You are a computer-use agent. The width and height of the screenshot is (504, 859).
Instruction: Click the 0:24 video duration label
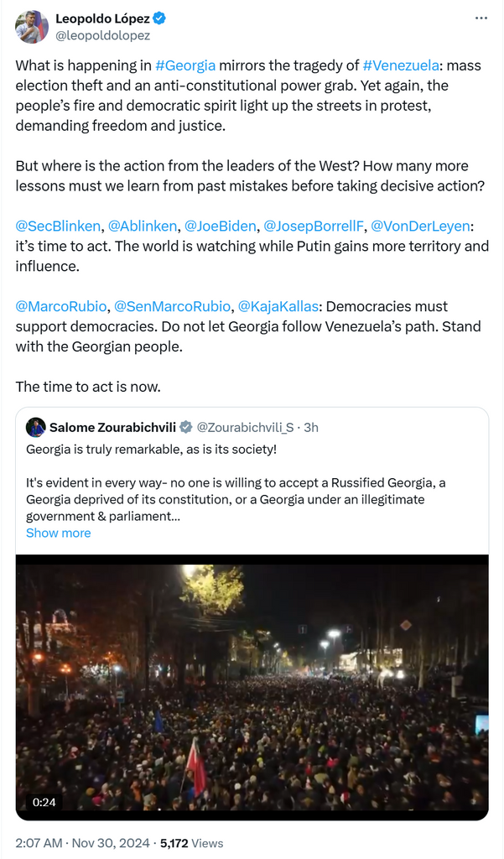pyautogui.click(x=44, y=802)
